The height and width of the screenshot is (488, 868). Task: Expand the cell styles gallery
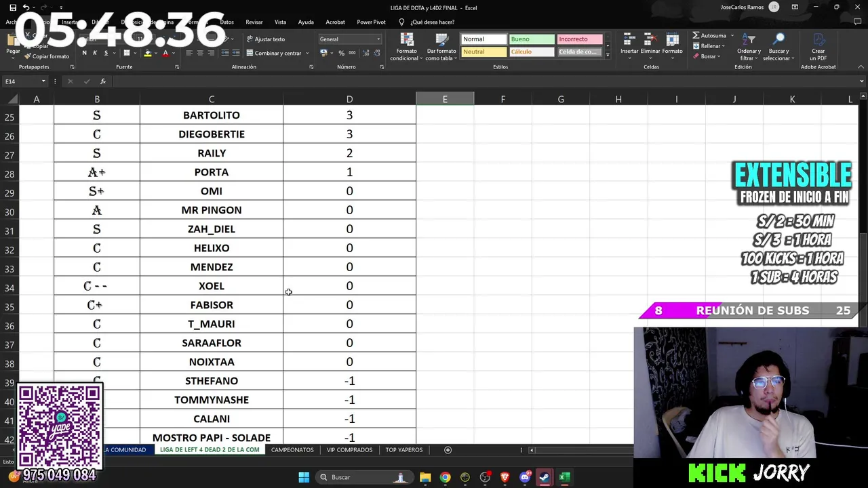[x=608, y=55]
